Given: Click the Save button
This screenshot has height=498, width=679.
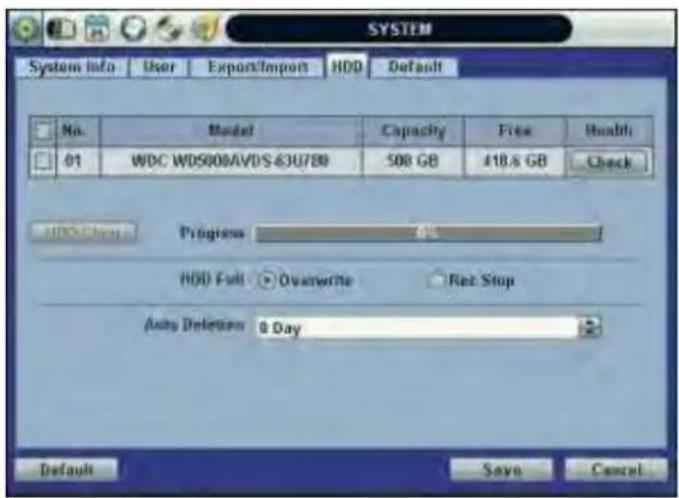Looking at the screenshot, I should pos(501,469).
